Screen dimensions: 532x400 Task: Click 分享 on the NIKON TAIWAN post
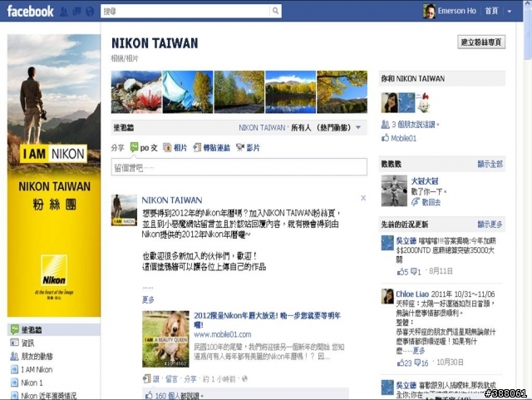tap(190, 379)
